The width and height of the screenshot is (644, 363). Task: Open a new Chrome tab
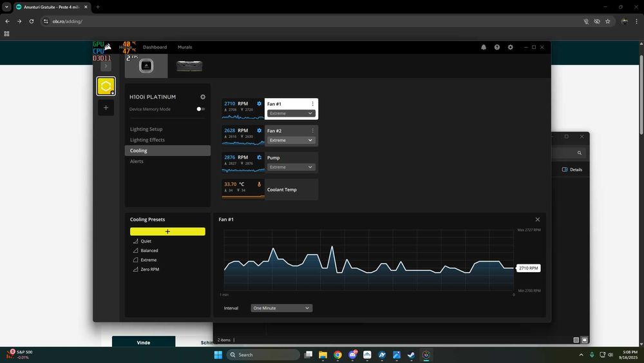[x=98, y=7]
